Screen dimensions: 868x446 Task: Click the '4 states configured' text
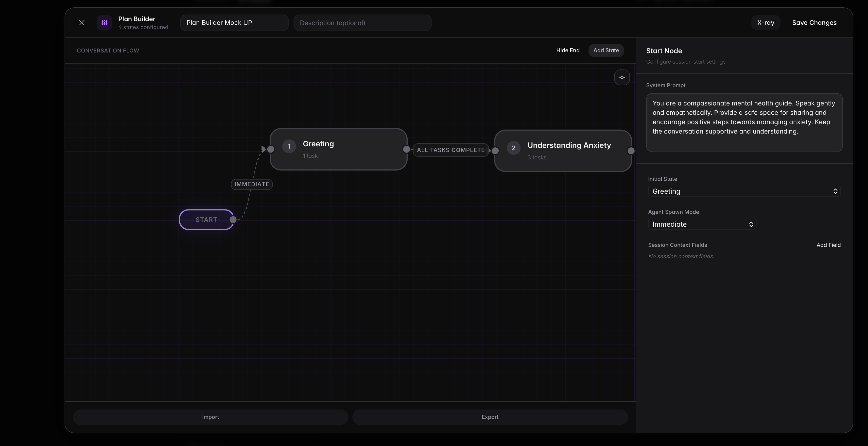pos(143,27)
